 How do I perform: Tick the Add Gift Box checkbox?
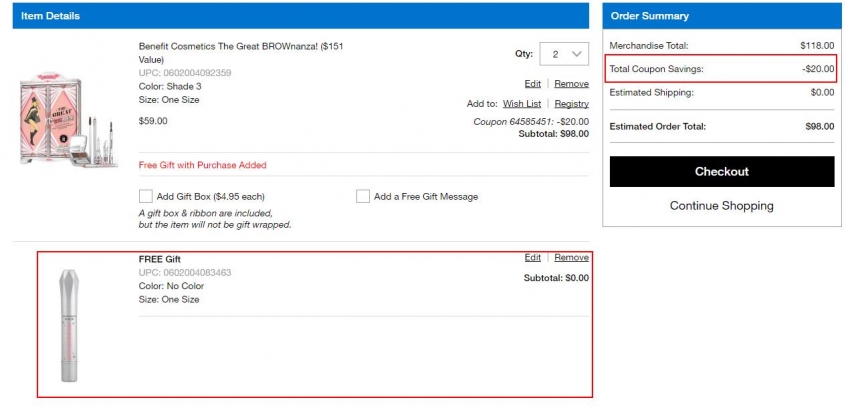145,196
